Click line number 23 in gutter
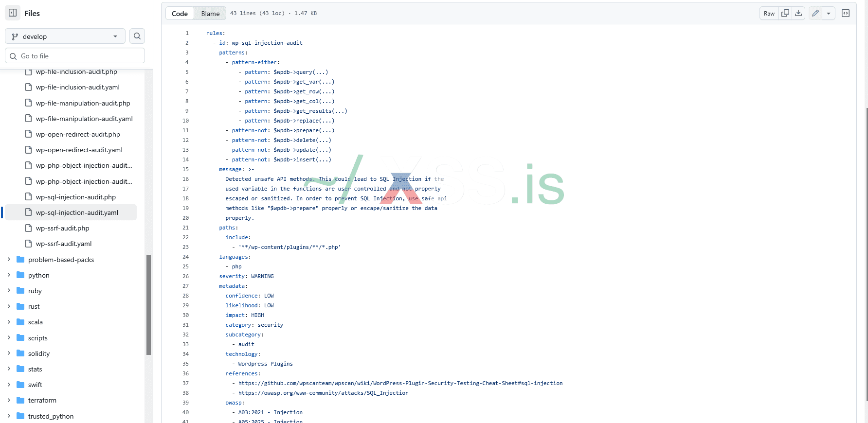Viewport: 868px width, 423px height. coord(185,247)
